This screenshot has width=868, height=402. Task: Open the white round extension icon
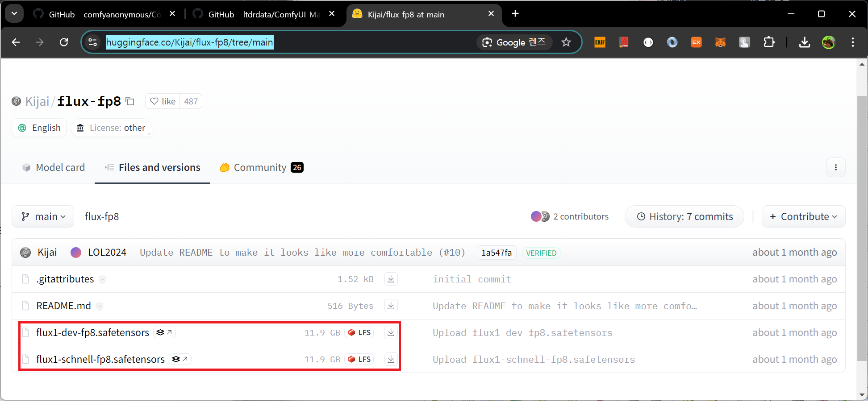648,42
